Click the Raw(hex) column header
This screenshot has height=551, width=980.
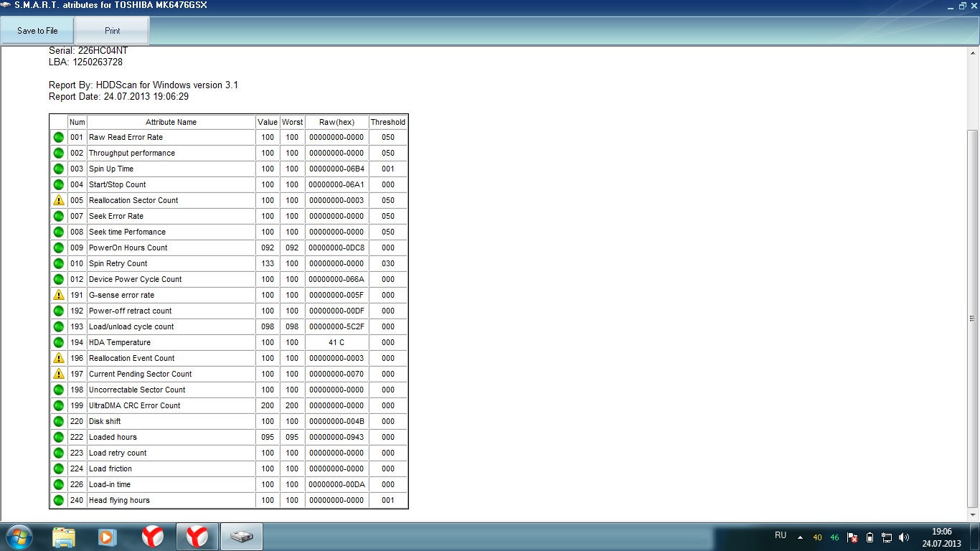point(337,122)
